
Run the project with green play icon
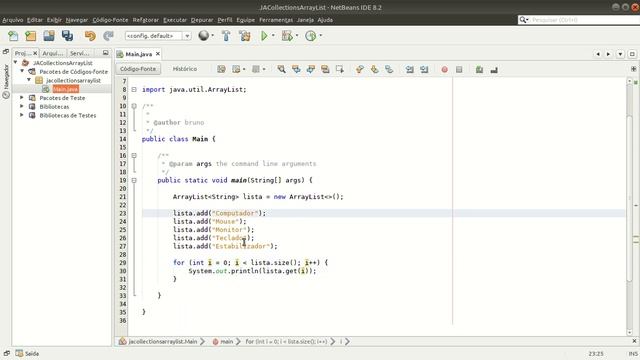[264, 36]
